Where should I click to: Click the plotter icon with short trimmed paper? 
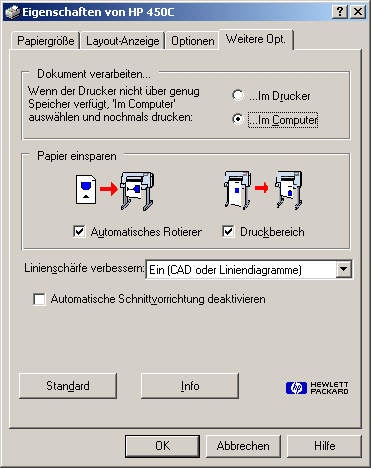(x=289, y=190)
